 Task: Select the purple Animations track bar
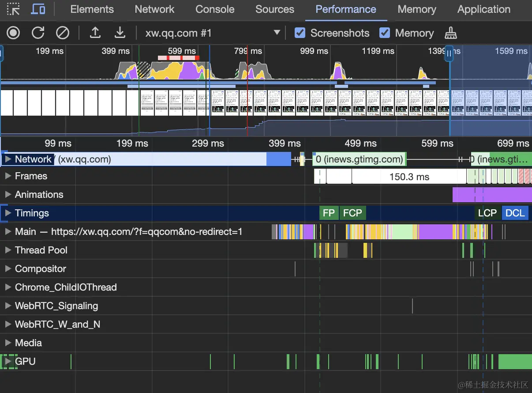tap(492, 195)
